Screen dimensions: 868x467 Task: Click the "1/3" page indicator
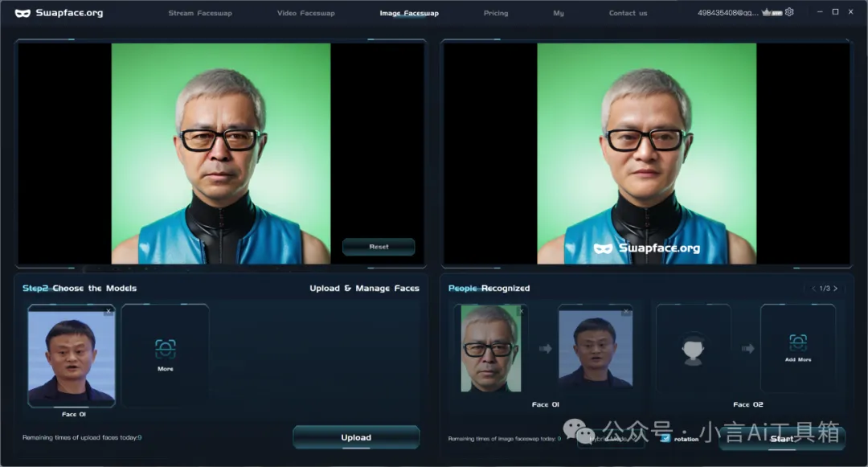pyautogui.click(x=825, y=289)
